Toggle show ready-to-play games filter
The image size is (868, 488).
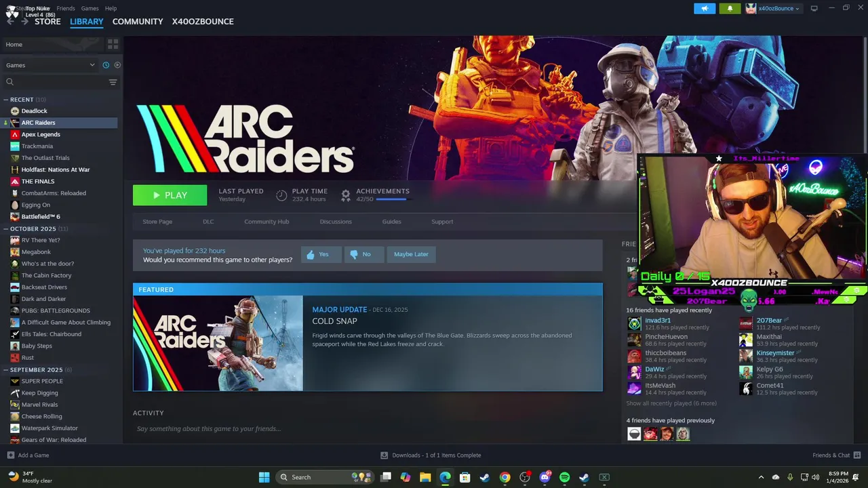(117, 65)
